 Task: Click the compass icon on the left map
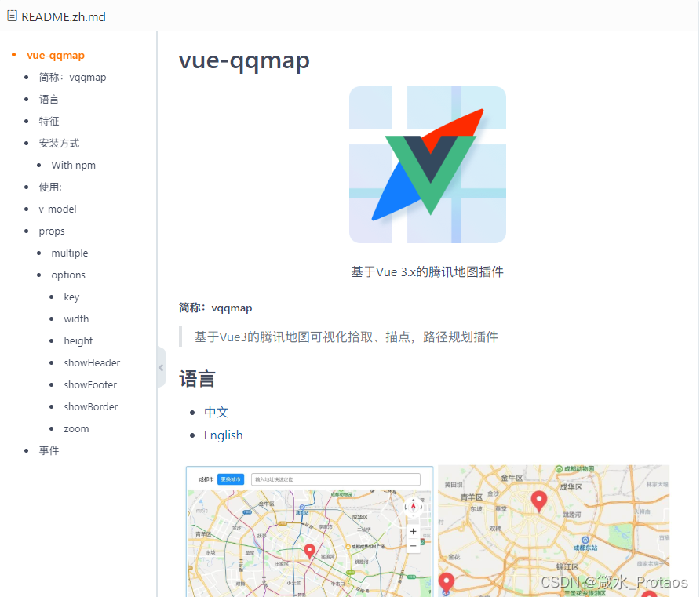pos(413,507)
